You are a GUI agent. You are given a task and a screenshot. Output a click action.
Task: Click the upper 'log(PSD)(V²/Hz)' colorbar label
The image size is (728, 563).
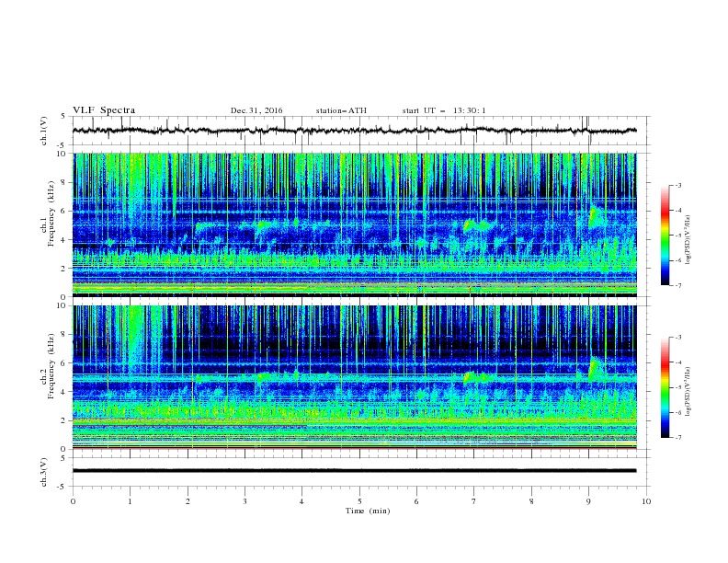click(x=688, y=240)
